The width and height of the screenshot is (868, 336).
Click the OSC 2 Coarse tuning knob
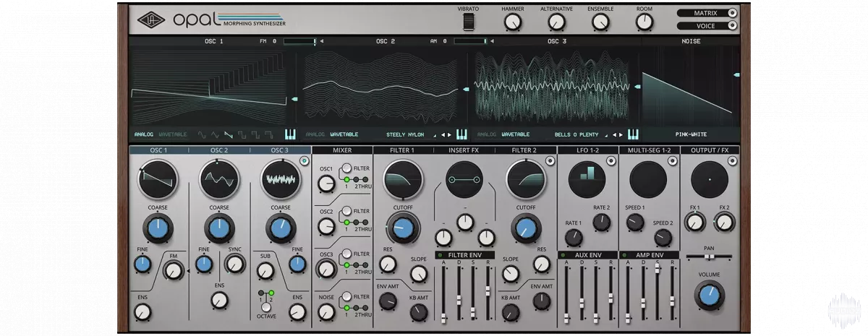(219, 229)
